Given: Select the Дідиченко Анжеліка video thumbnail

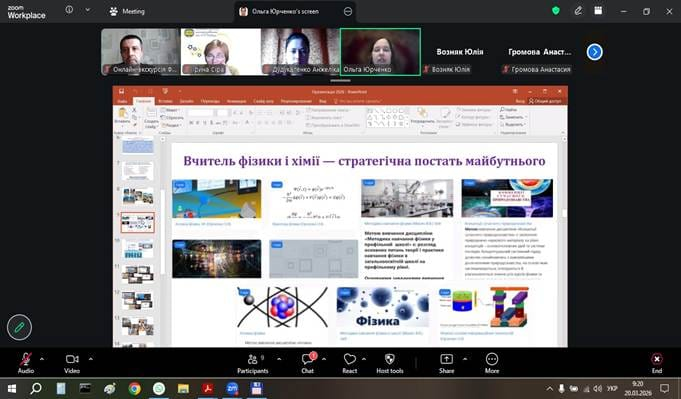Looking at the screenshot, I should click(x=301, y=52).
